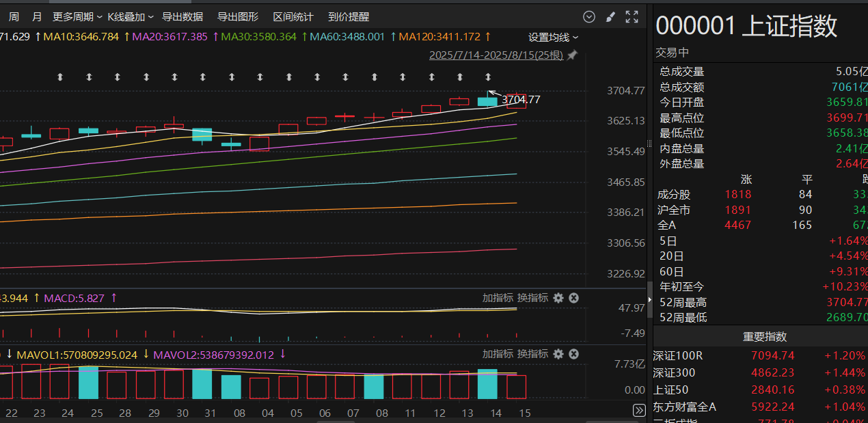Switch to the 周 weekly period
The height and width of the screenshot is (423, 868).
click(14, 17)
